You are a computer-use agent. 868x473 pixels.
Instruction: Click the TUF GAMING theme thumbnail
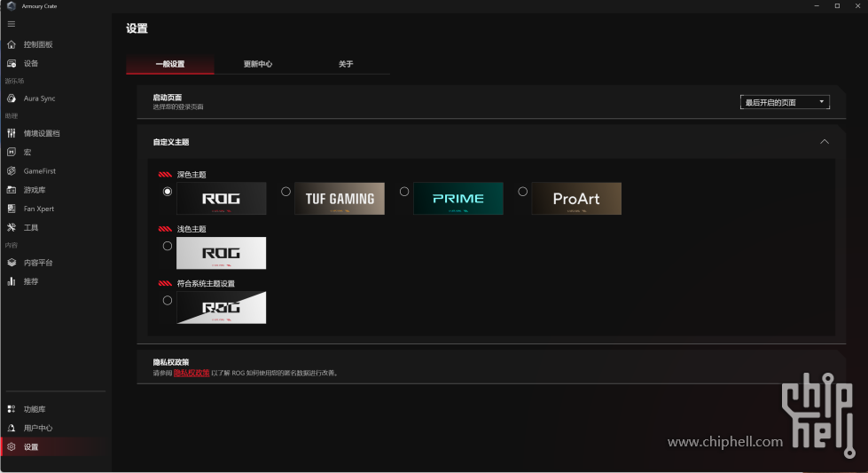(x=340, y=198)
